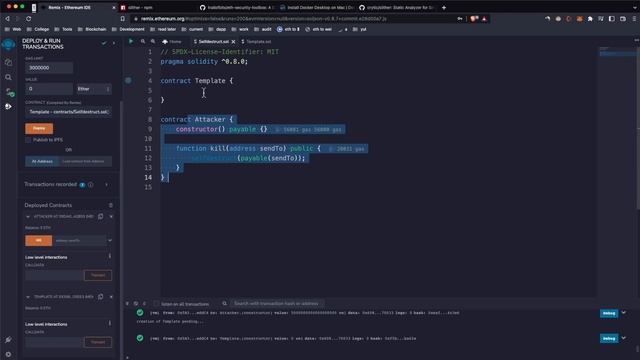This screenshot has height=360, width=640.
Task: Close the Selfdestruct.sol editor tab
Action: point(233,42)
